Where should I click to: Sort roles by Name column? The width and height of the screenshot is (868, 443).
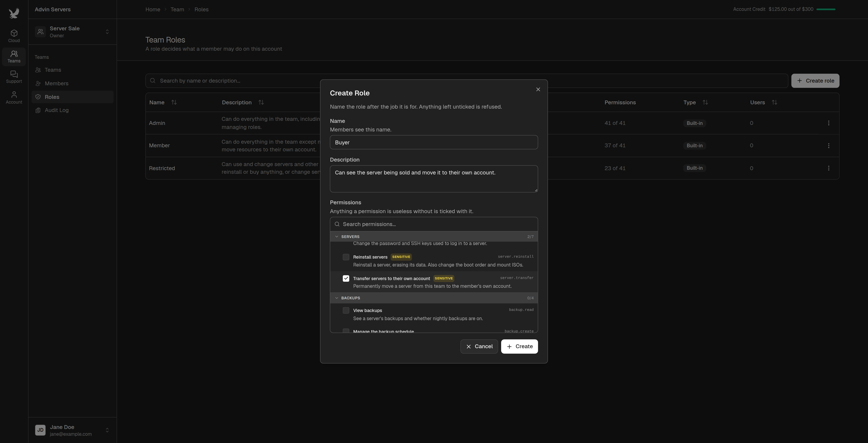(x=174, y=102)
